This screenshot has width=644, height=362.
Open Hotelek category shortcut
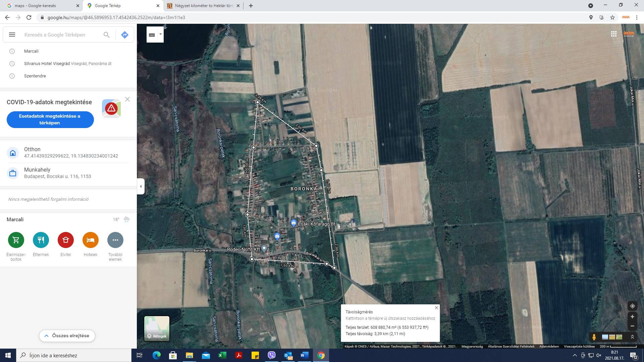(91, 240)
